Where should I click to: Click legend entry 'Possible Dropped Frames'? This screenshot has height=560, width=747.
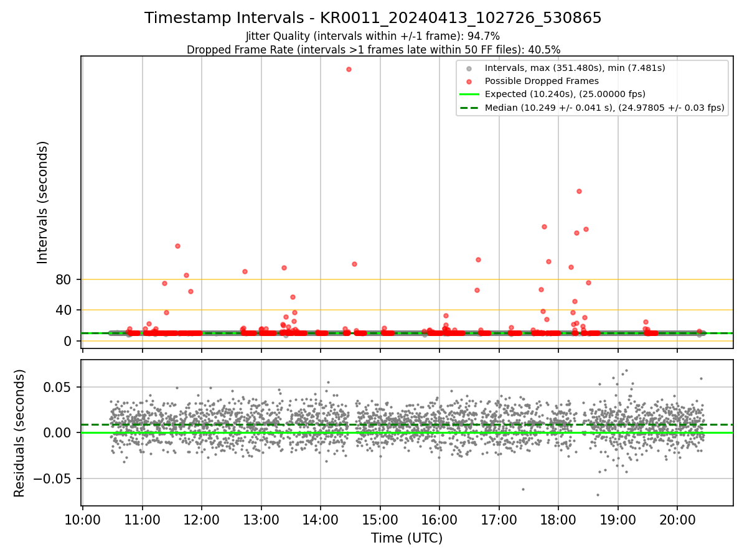(x=542, y=81)
